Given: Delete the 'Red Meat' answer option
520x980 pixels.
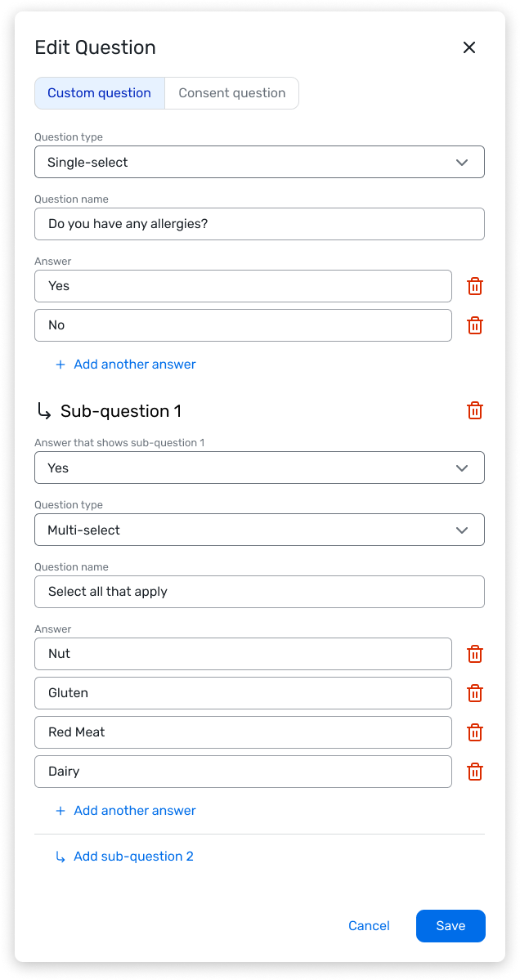Looking at the screenshot, I should pos(475,732).
